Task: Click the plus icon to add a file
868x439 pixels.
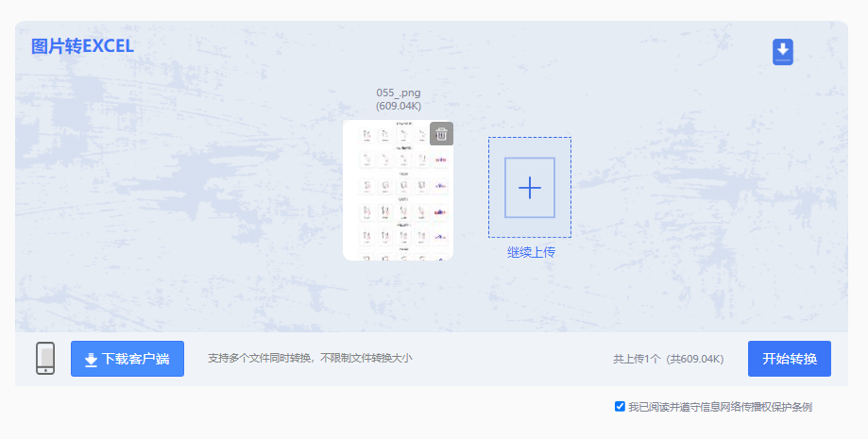Action: (x=530, y=188)
